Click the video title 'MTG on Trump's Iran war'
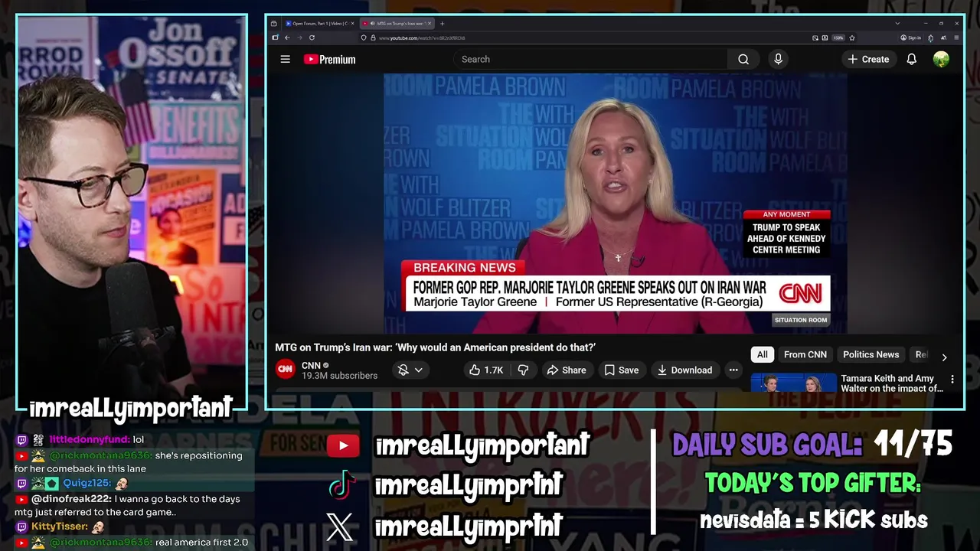The image size is (980, 551). tap(435, 347)
